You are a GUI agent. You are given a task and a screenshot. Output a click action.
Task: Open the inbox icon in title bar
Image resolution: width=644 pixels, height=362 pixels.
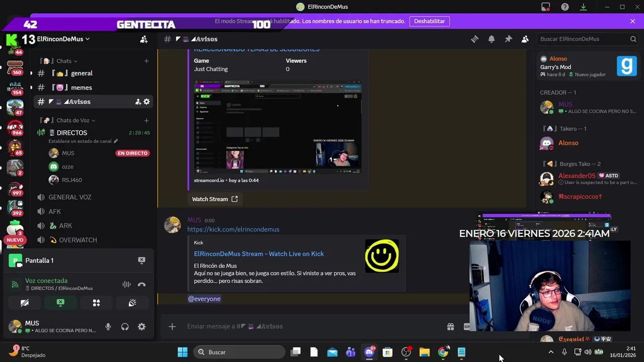tap(546, 7)
